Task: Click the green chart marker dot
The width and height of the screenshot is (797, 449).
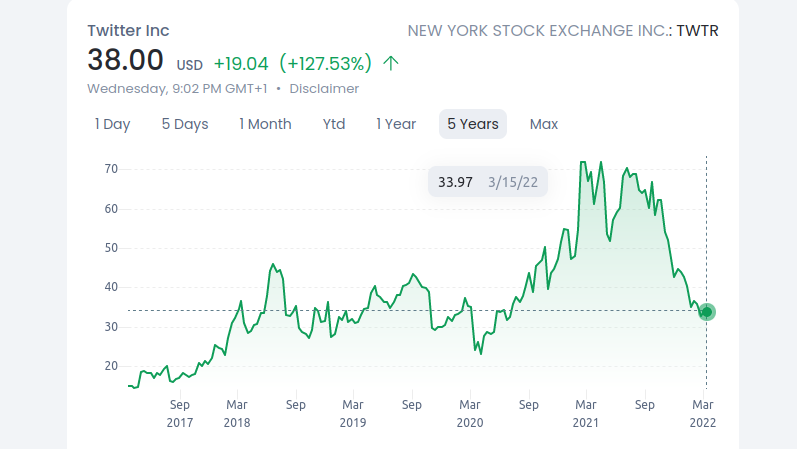Action: (x=707, y=312)
